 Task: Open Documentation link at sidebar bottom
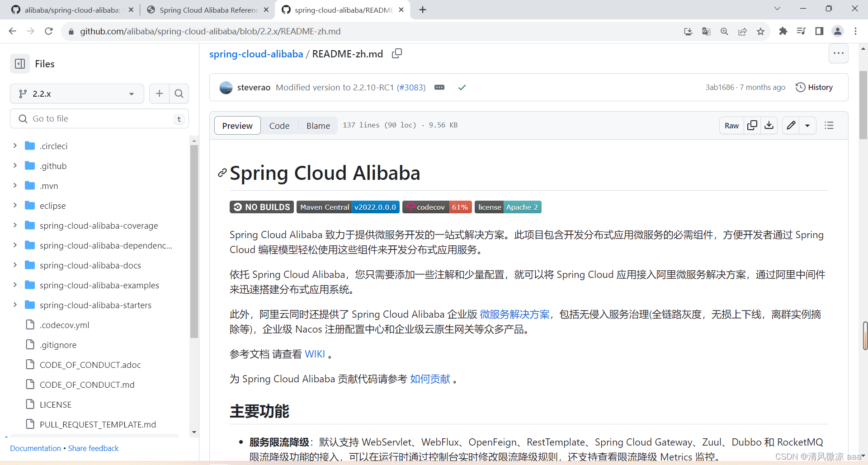[x=35, y=448]
